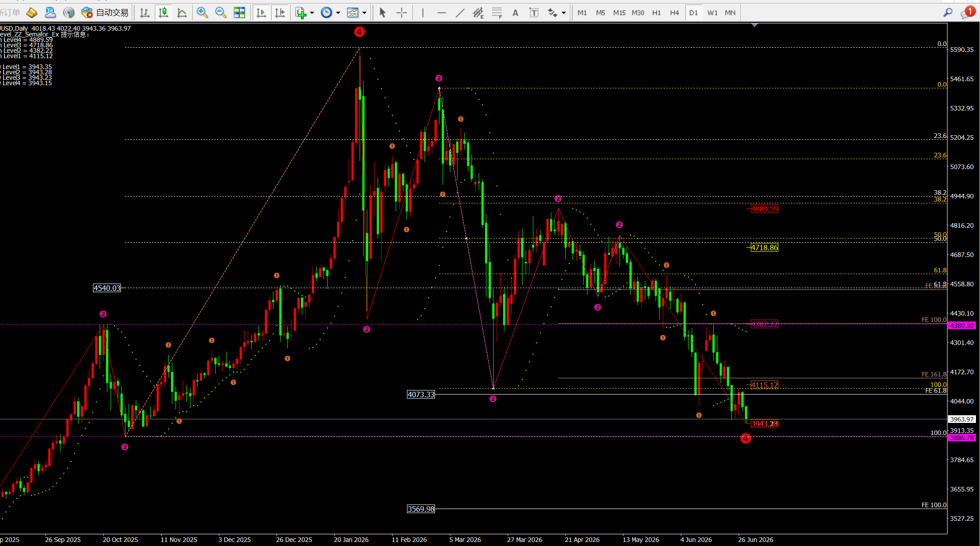Screen dimensions: 980x546
Task: Switch to candlestick chart display
Action: point(163,13)
